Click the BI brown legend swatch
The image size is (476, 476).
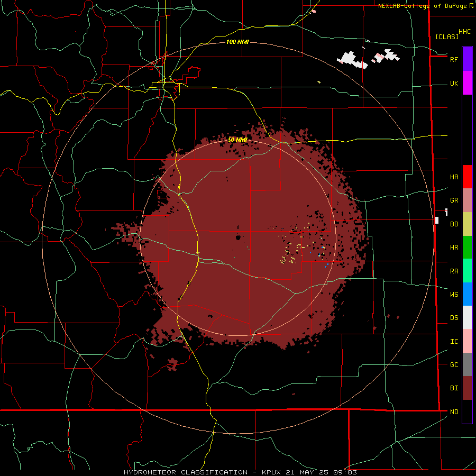(x=467, y=388)
